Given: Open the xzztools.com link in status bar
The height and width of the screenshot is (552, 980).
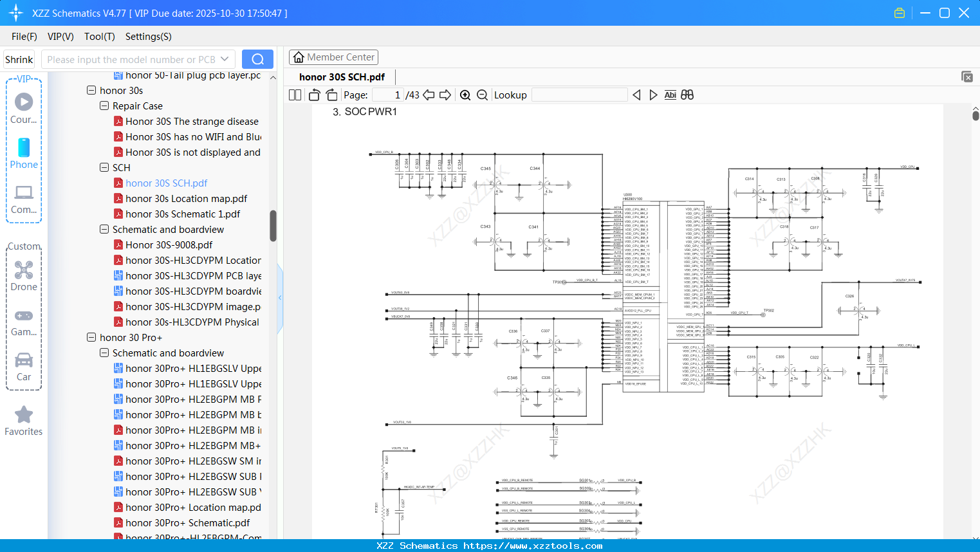Looking at the screenshot, I should click(x=533, y=546).
